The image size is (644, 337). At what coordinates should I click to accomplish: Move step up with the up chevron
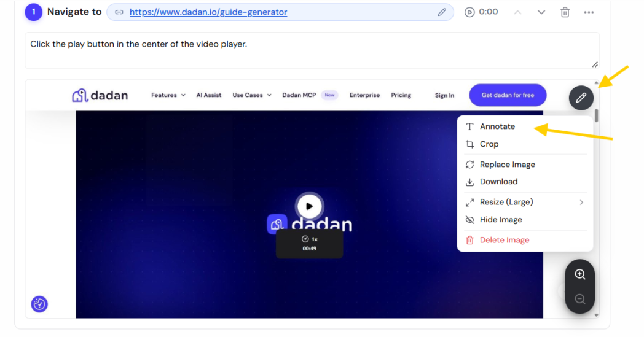pyautogui.click(x=517, y=12)
